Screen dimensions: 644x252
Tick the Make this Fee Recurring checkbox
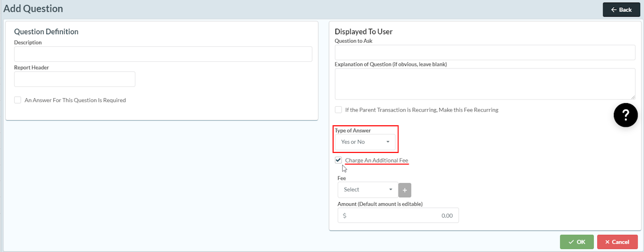pos(339,110)
